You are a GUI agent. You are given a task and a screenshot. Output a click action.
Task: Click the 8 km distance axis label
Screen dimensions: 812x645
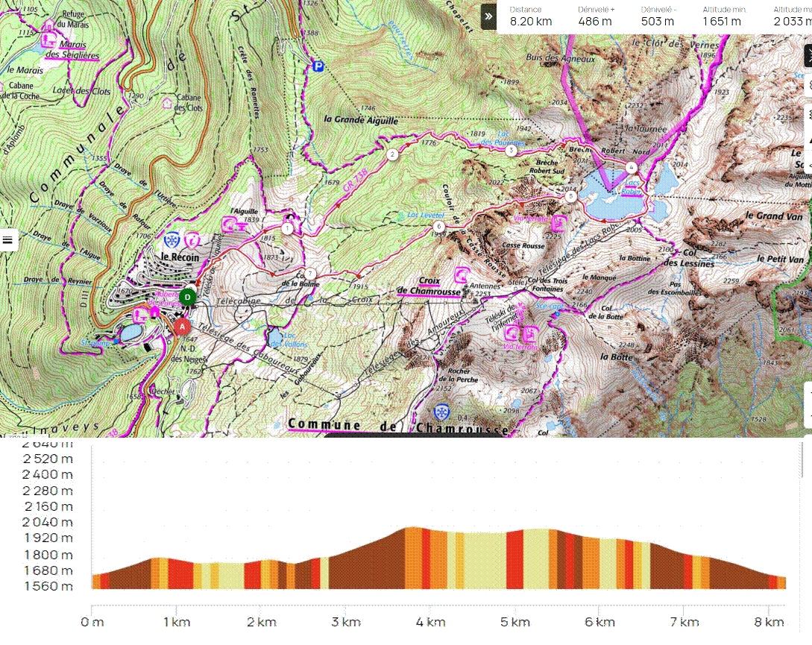coord(769,622)
